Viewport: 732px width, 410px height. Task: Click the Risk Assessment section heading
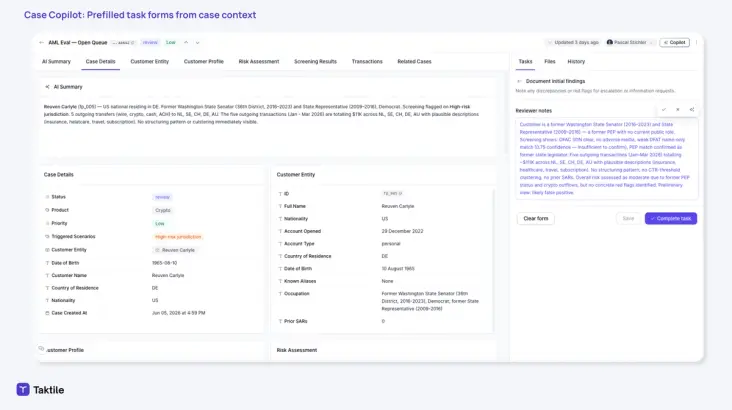tap(296, 350)
